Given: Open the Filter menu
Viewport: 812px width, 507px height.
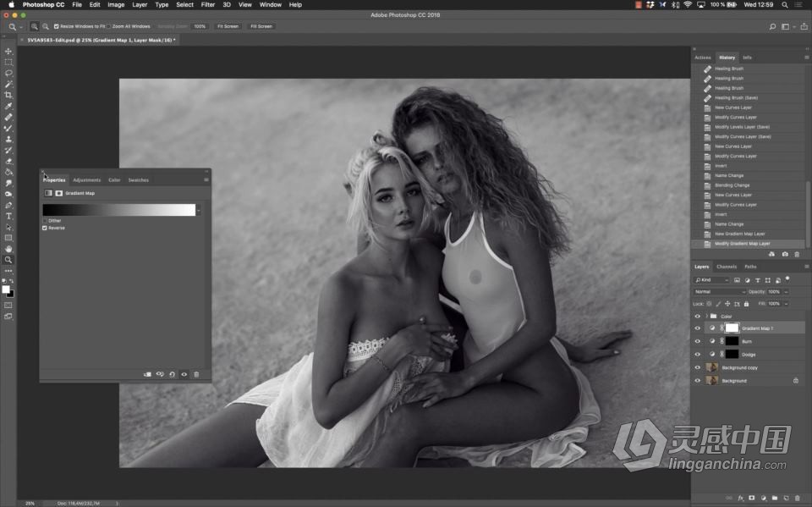Looking at the screenshot, I should tap(207, 5).
